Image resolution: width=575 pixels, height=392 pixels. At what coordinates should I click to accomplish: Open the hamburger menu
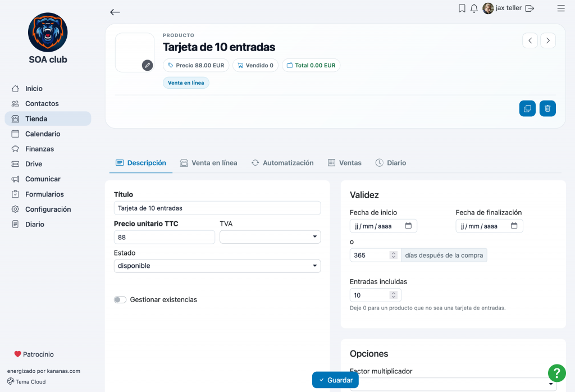(x=561, y=8)
